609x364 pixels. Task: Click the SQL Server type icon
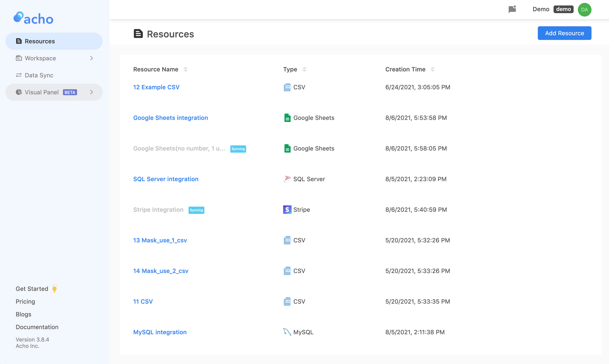coord(287,179)
